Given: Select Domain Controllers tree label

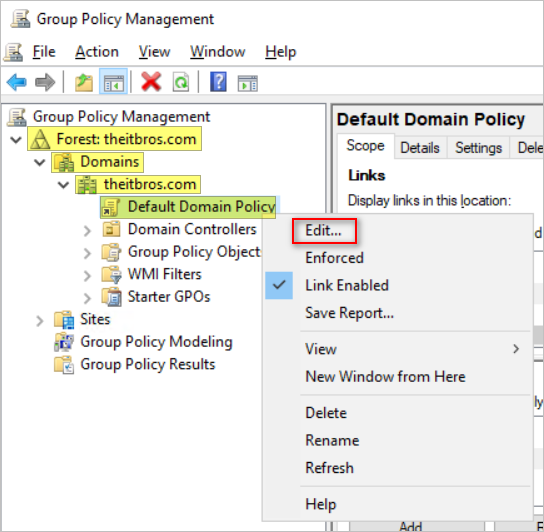Looking at the screenshot, I should coord(192,229).
